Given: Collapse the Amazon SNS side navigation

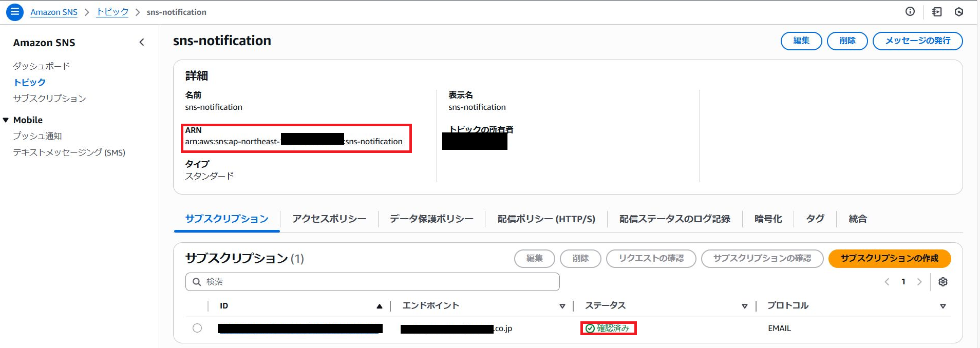Looking at the screenshot, I should 142,43.
